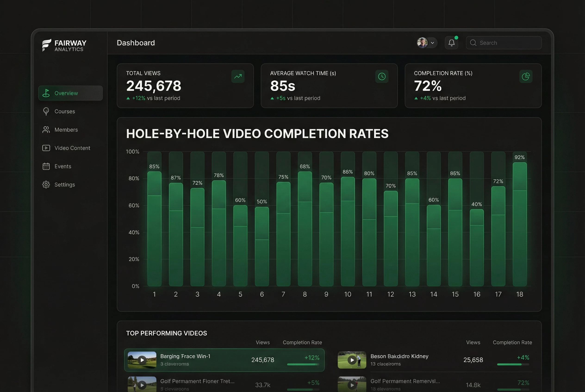
Task: Expand the profile dropdown chevron
Action: pyautogui.click(x=432, y=43)
